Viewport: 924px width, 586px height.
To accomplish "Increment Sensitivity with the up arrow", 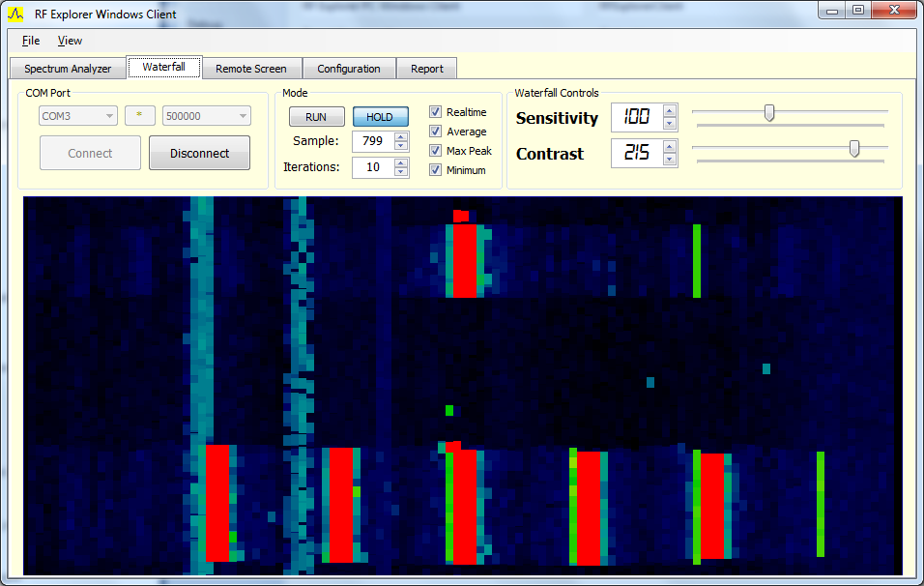I will [x=670, y=111].
